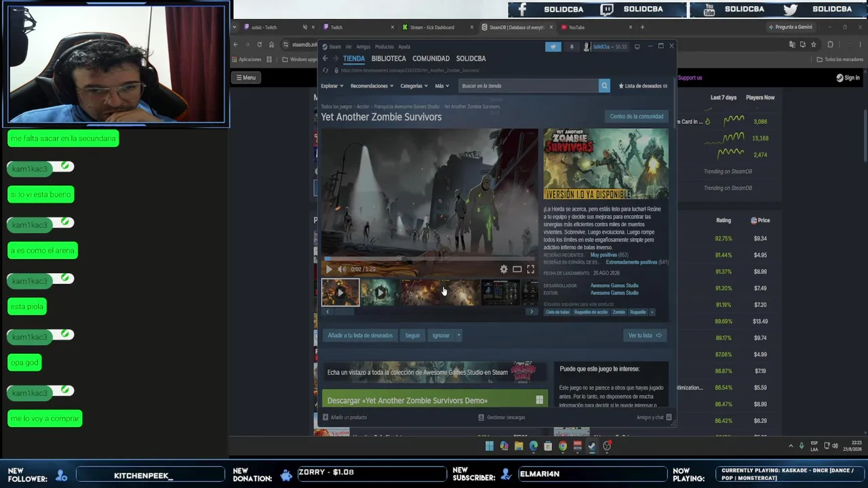This screenshot has width=868, height=488.
Task: Switch to the YouTube browser tab
Action: (597, 27)
